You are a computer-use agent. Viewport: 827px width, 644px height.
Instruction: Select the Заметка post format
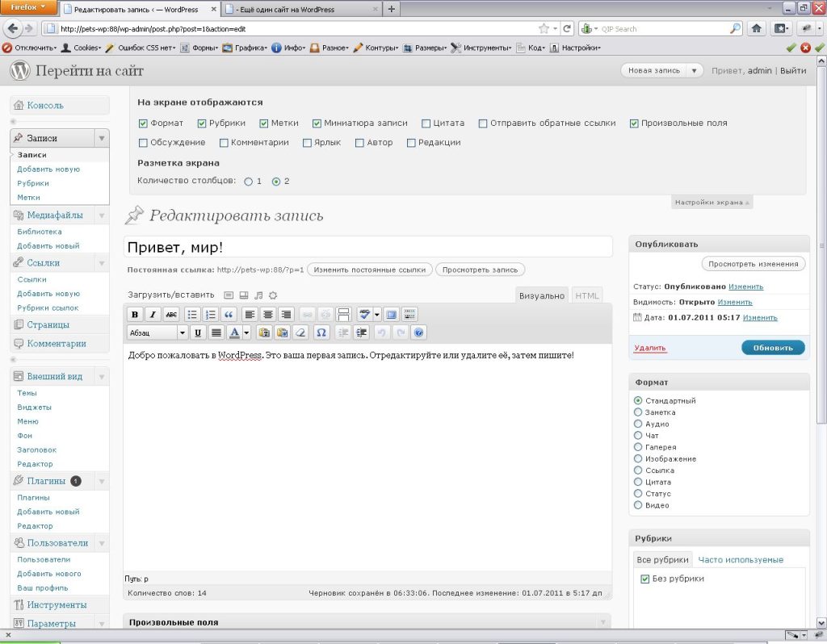638,412
